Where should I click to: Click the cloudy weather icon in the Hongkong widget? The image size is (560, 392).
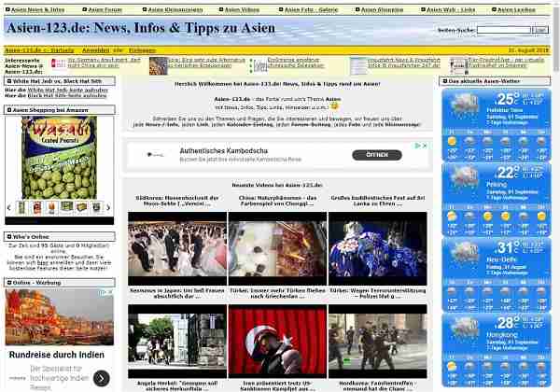pyautogui.click(x=464, y=328)
